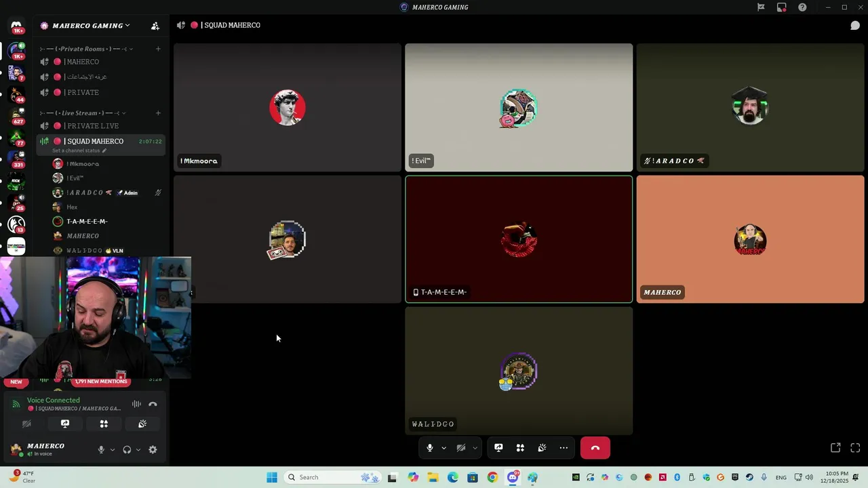The width and height of the screenshot is (868, 488).
Task: Open noise suppression icon in Voice Connected panel
Action: 136,404
